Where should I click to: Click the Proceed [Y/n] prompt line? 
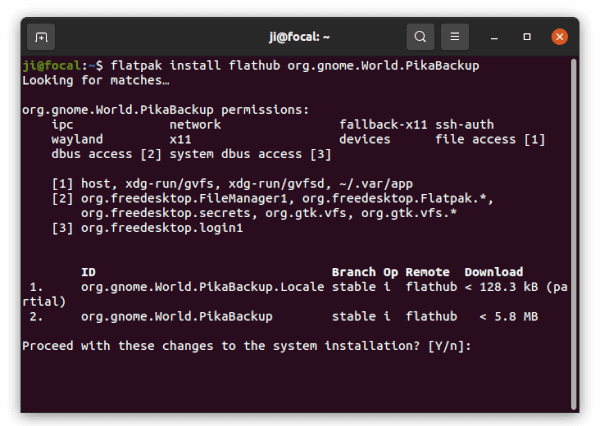(246, 346)
